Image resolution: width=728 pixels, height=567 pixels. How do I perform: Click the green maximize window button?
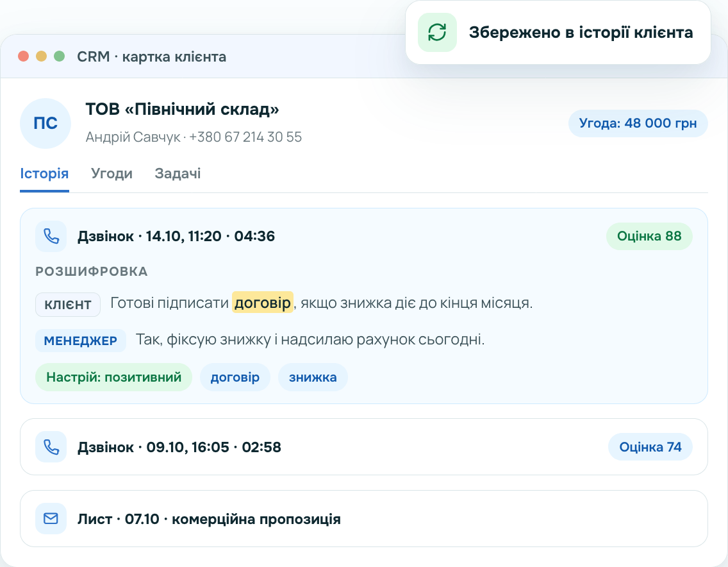pos(60,56)
